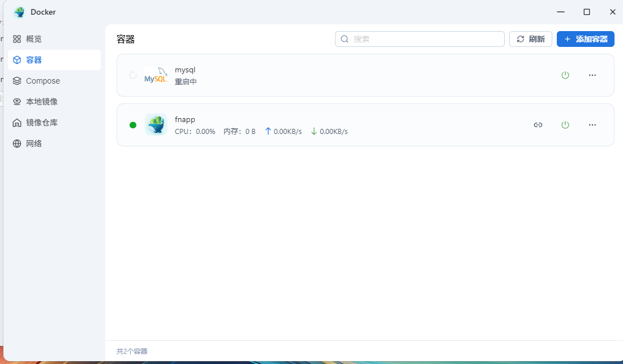Click the 共2个容器 footer text
This screenshot has width=623, height=364.
(132, 352)
